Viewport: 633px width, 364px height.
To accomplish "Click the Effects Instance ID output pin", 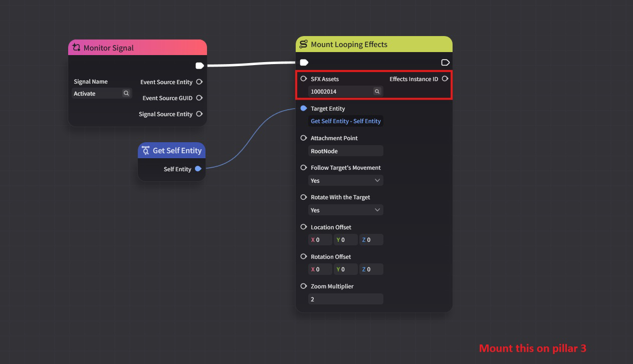I will click(445, 79).
